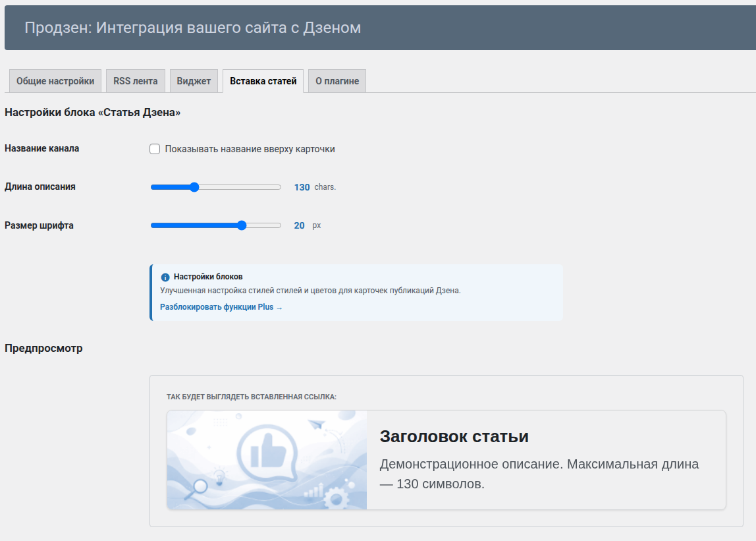
Task: Click the "Длина описания" slider handle
Action: click(193, 187)
